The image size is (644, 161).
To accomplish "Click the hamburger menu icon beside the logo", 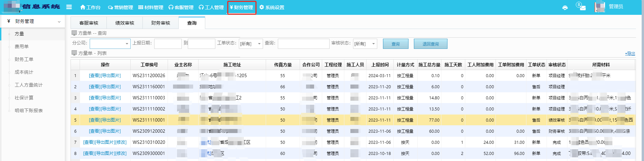I will click(x=69, y=7).
